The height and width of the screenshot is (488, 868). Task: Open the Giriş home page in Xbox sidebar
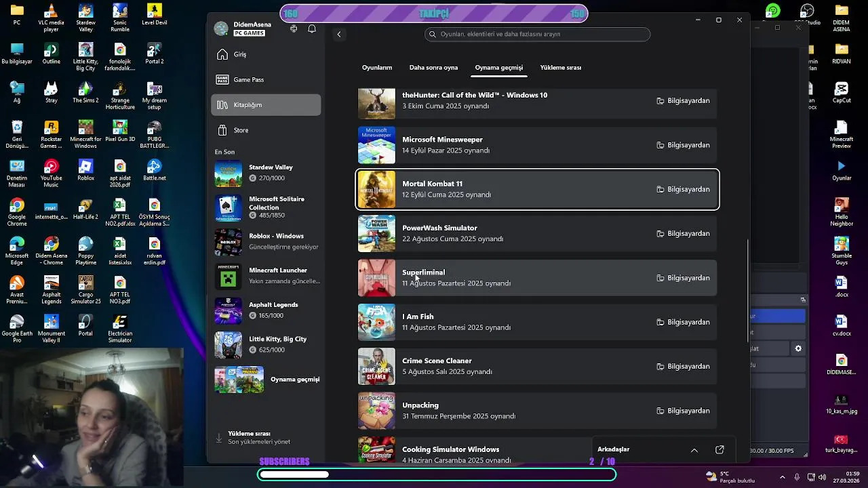(266, 54)
